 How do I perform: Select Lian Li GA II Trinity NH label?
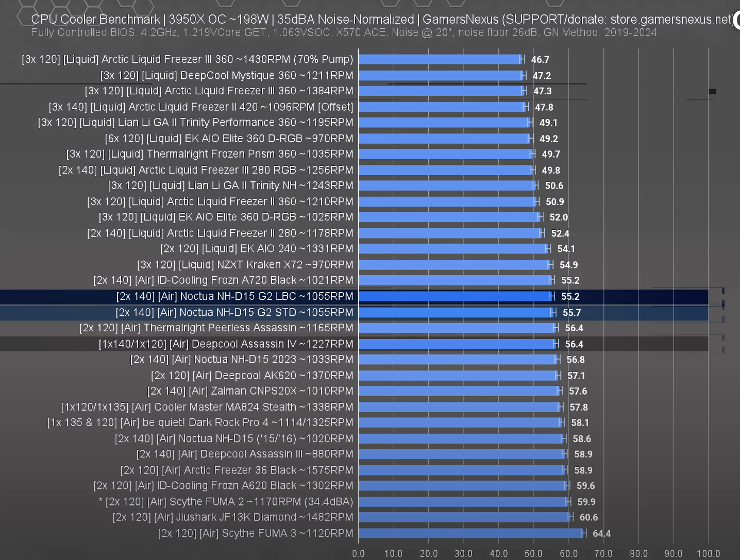[x=231, y=185]
